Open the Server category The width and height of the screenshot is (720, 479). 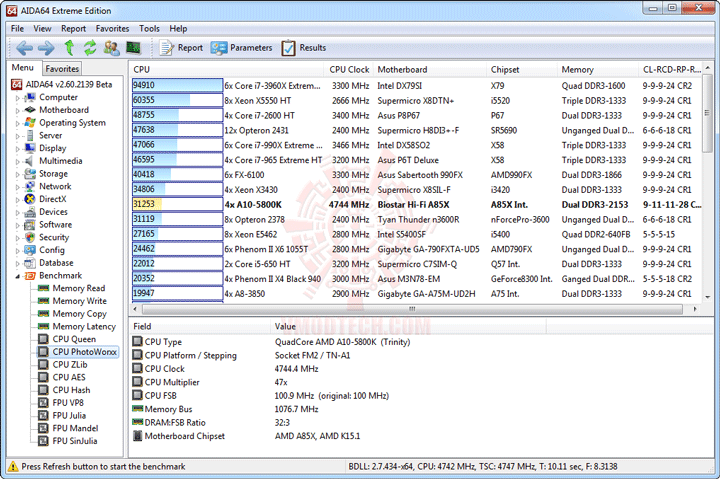51,135
